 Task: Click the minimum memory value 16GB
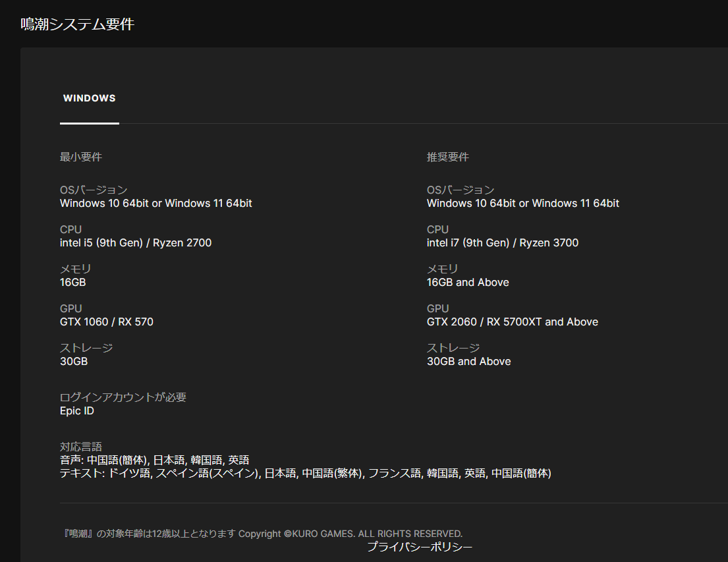[72, 282]
